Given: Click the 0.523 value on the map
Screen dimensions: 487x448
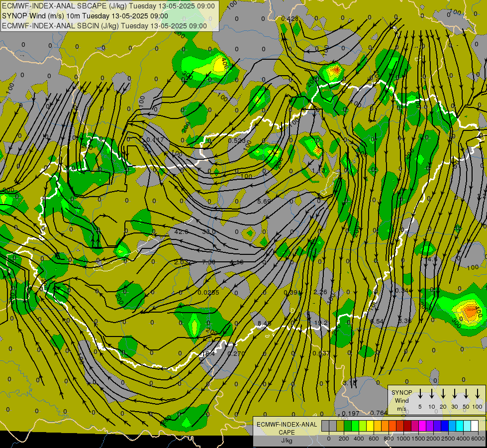Looking at the screenshot, I should tap(237, 140).
